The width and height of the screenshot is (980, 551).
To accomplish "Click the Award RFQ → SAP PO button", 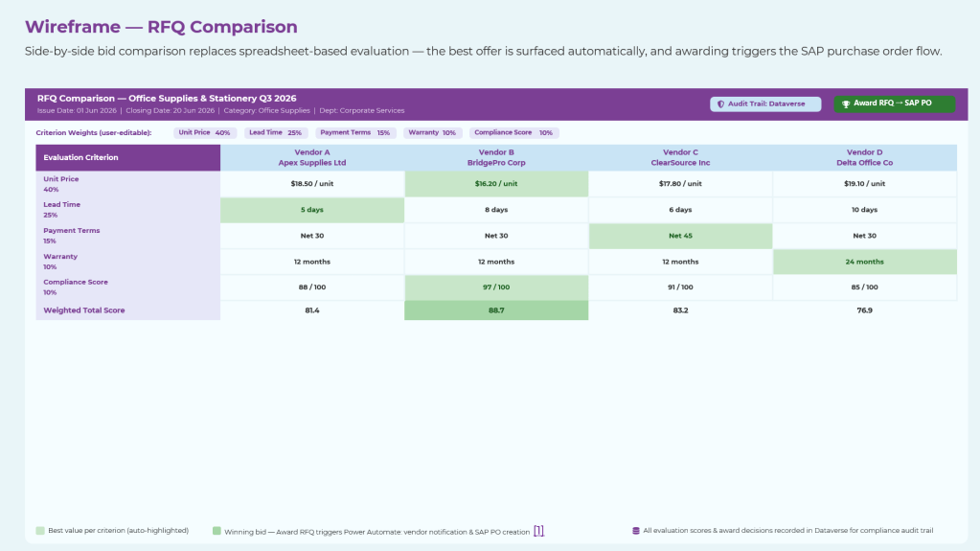I will (x=895, y=103).
